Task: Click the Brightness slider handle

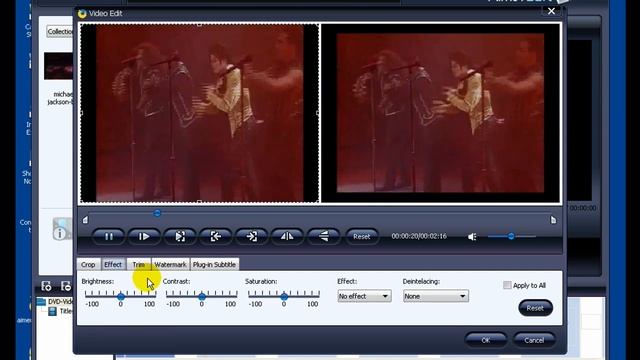Action: coord(121,297)
